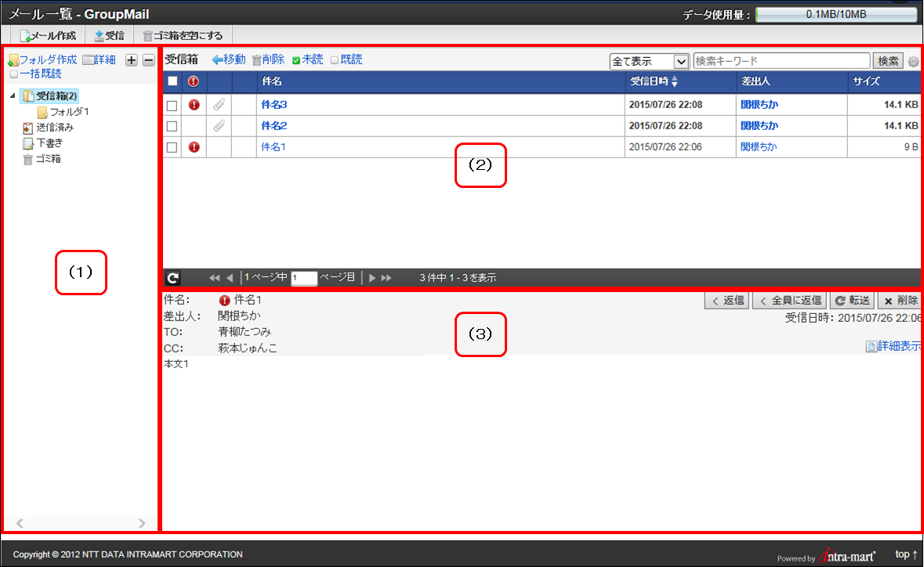Go to first page of mail list
The width and height of the screenshot is (924, 567).
pos(215,278)
